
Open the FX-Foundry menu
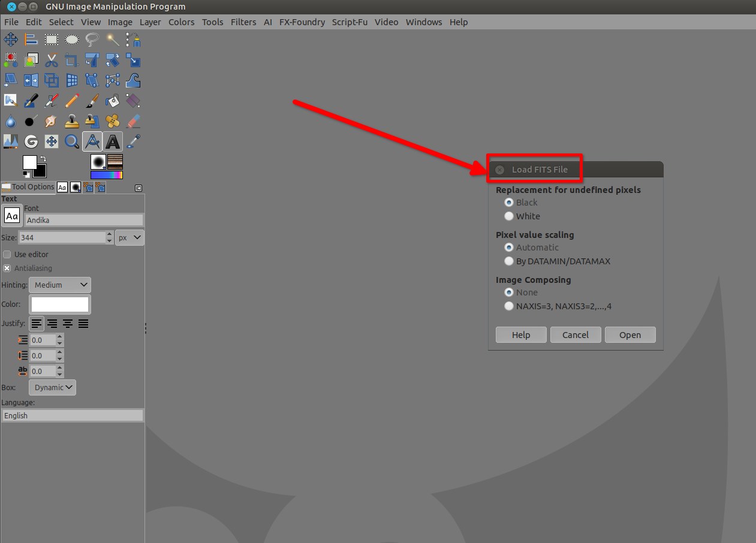point(302,22)
